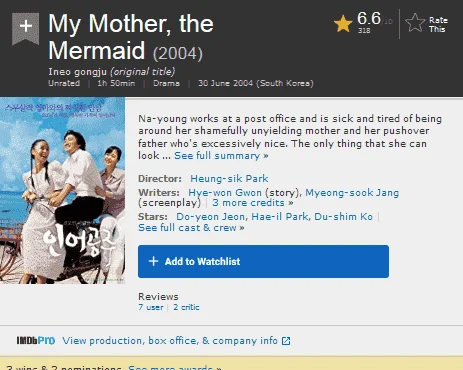The width and height of the screenshot is (463, 370).
Task: Click Add to Watchlist button
Action: tap(263, 261)
